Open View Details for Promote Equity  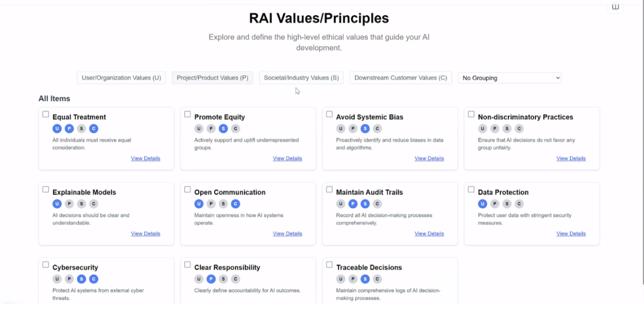point(287,159)
